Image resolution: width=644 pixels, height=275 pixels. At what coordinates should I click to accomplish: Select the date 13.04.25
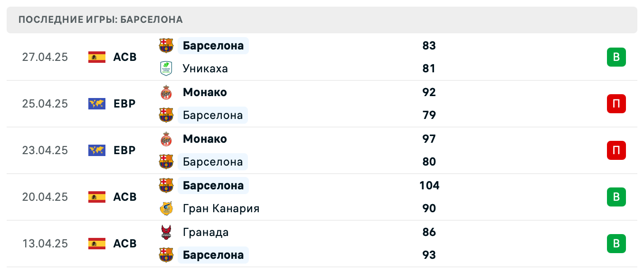[45, 244]
